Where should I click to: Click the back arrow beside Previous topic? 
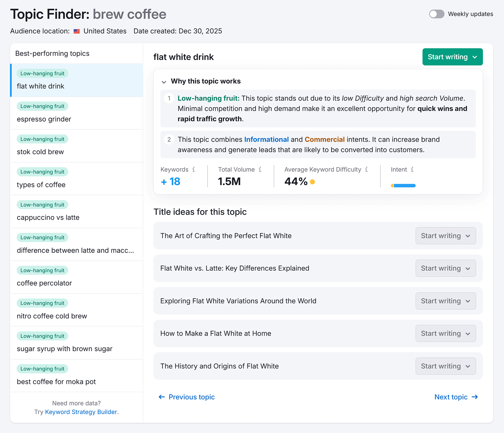click(x=162, y=397)
